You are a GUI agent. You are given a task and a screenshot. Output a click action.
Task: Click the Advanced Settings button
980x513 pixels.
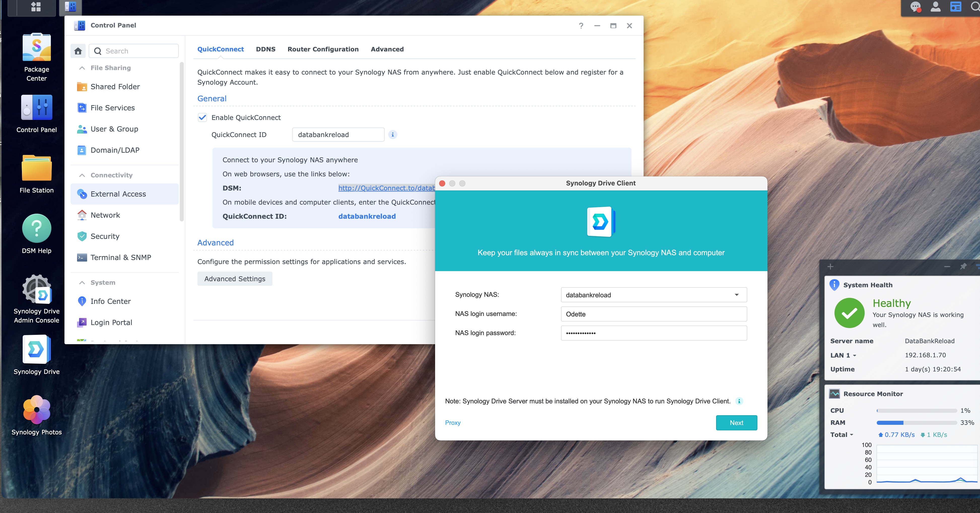click(235, 279)
